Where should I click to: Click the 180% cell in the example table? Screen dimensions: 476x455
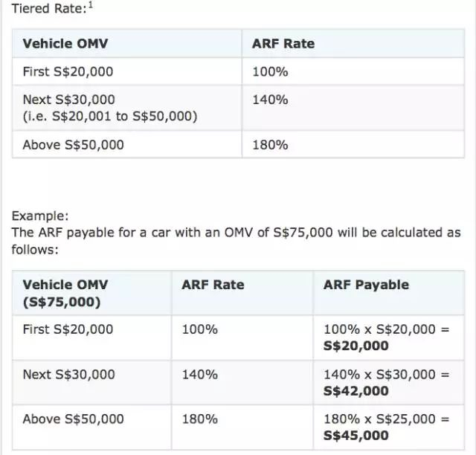199,419
